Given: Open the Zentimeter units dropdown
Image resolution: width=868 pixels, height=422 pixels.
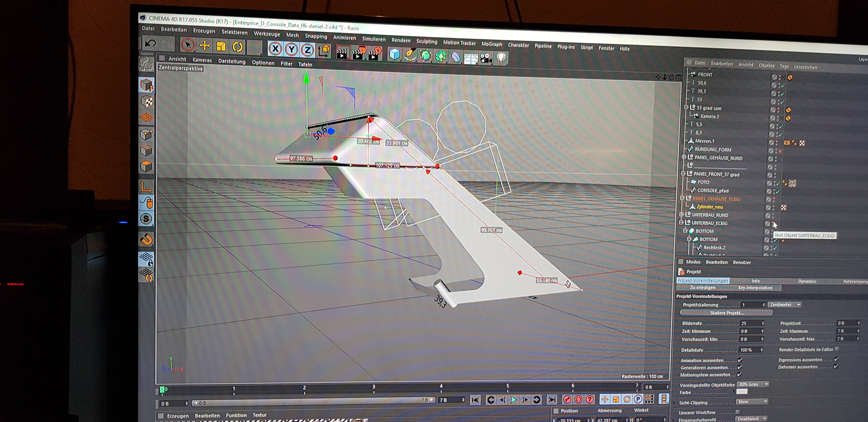Looking at the screenshot, I should 784,305.
